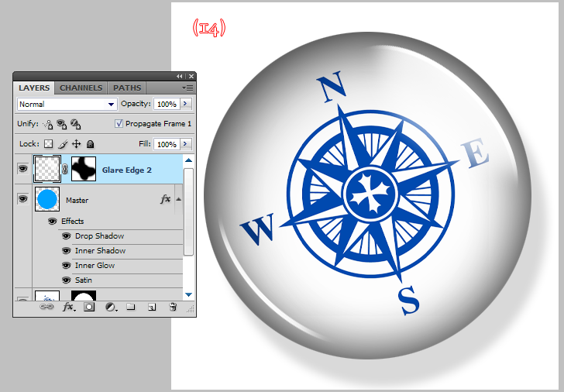This screenshot has height=392, width=564.
Task: Create a new layer group folder
Action: coord(131,307)
